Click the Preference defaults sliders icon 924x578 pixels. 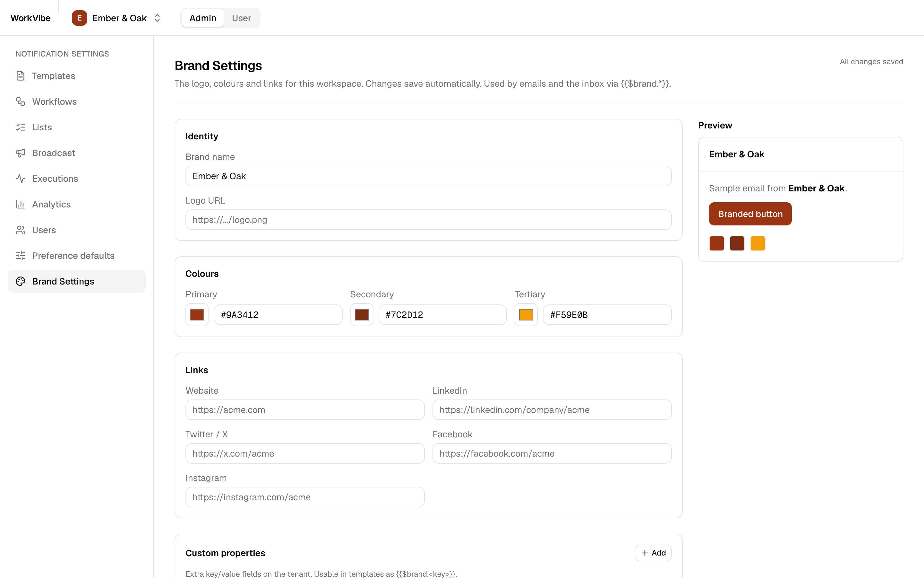(x=21, y=256)
